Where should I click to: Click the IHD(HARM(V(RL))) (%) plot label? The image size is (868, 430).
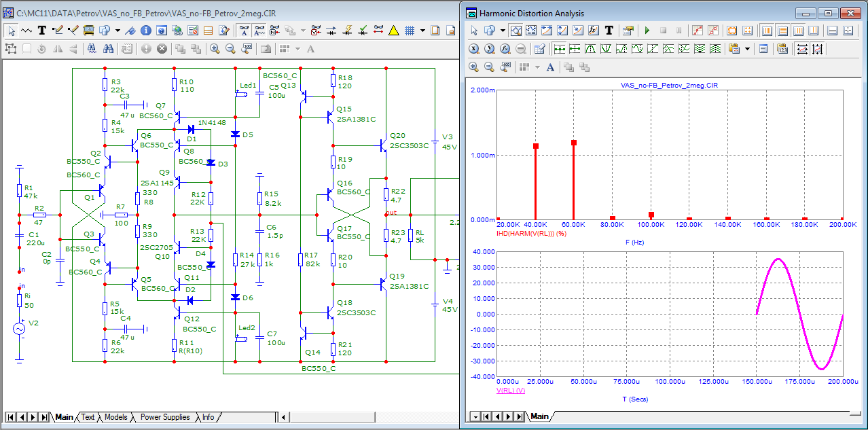pos(532,233)
